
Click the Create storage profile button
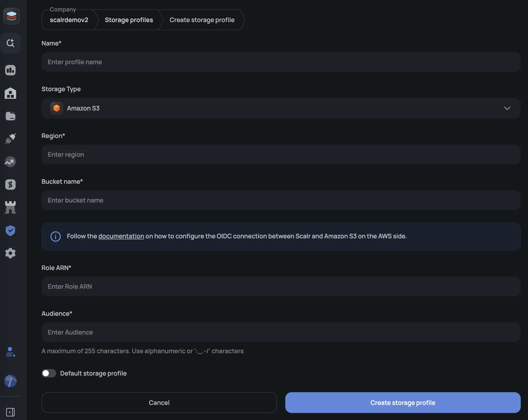pos(403,403)
